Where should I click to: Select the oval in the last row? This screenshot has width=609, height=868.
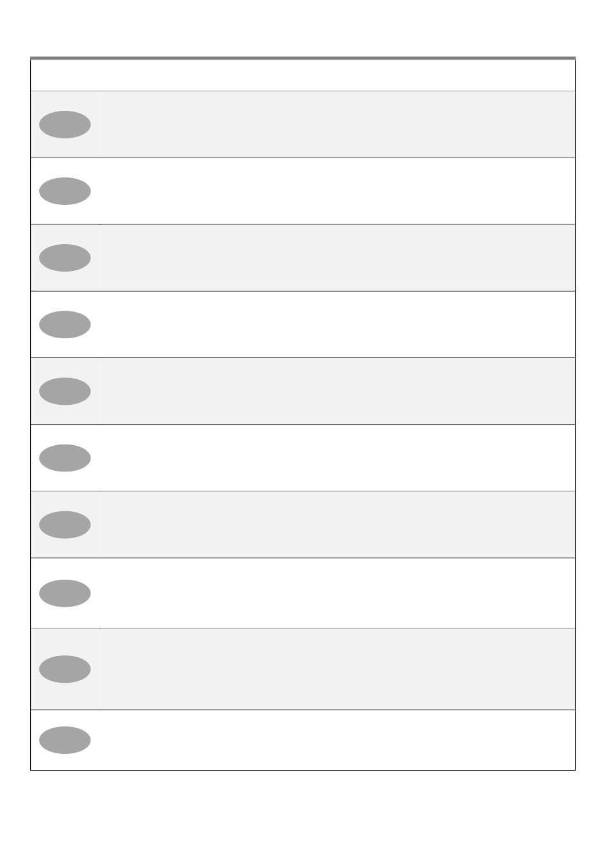[65, 740]
